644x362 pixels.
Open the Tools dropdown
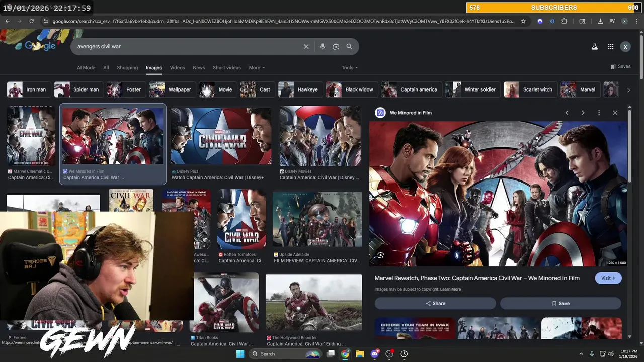(350, 68)
